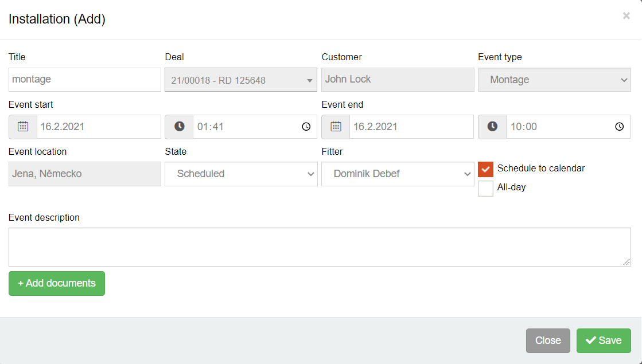Click the Schedule to calendar label

pos(541,169)
